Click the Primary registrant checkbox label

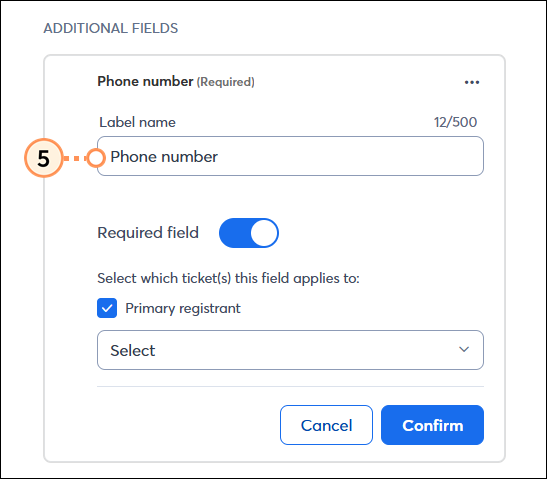pos(183,308)
